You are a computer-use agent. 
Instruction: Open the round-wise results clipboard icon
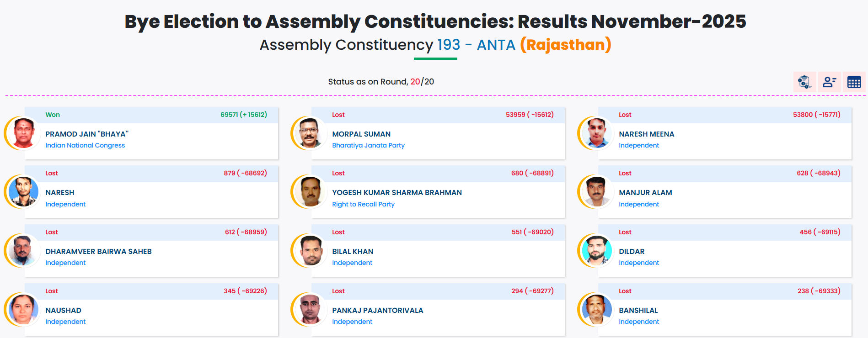pos(804,82)
